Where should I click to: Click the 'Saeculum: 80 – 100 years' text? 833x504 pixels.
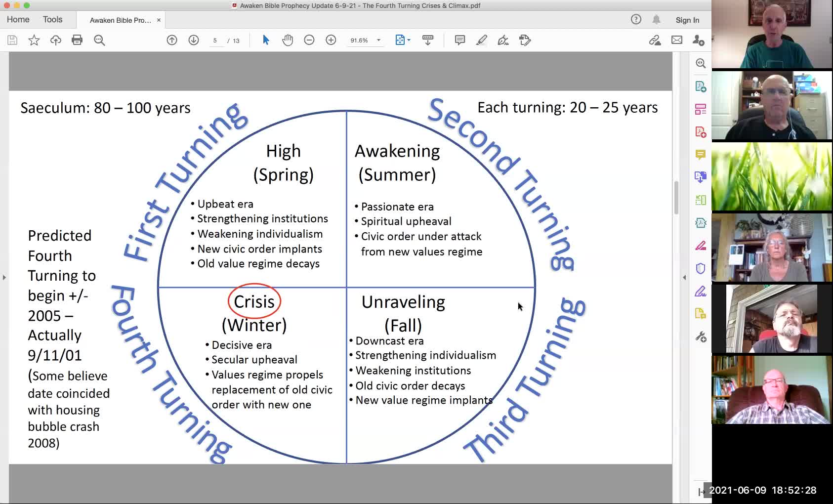click(x=105, y=108)
